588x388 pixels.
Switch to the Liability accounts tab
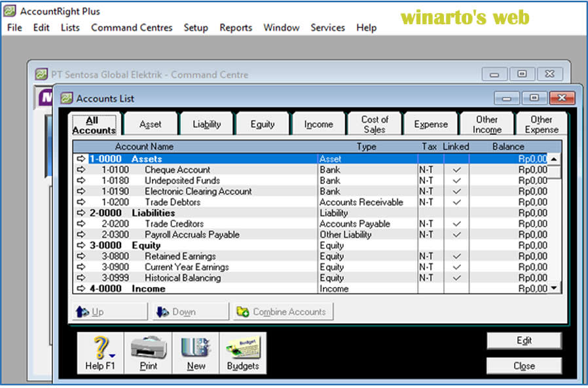pos(206,123)
